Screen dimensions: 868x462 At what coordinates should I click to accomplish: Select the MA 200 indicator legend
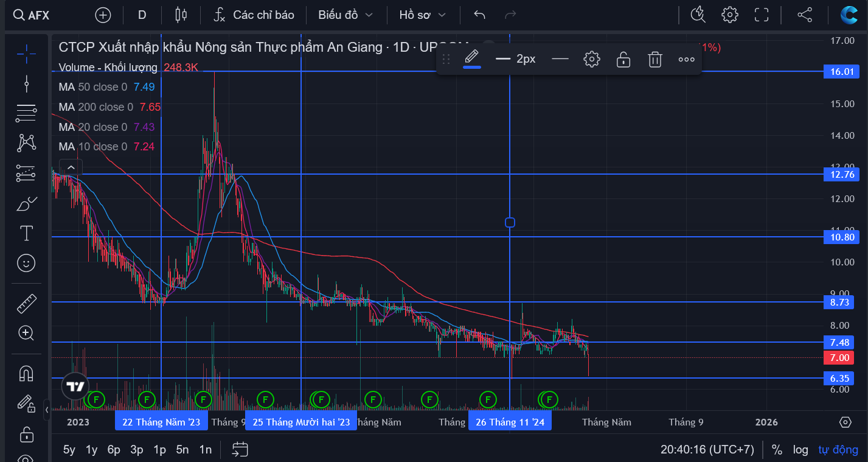[95, 107]
